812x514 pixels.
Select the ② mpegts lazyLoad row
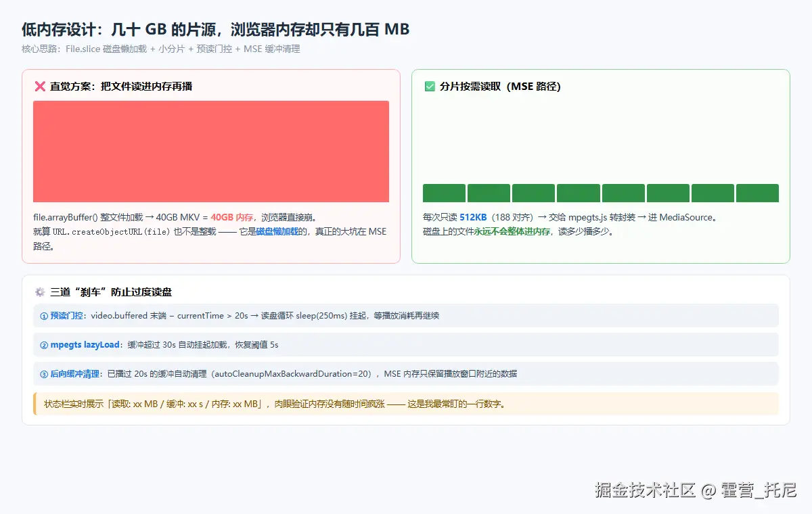tap(406, 345)
